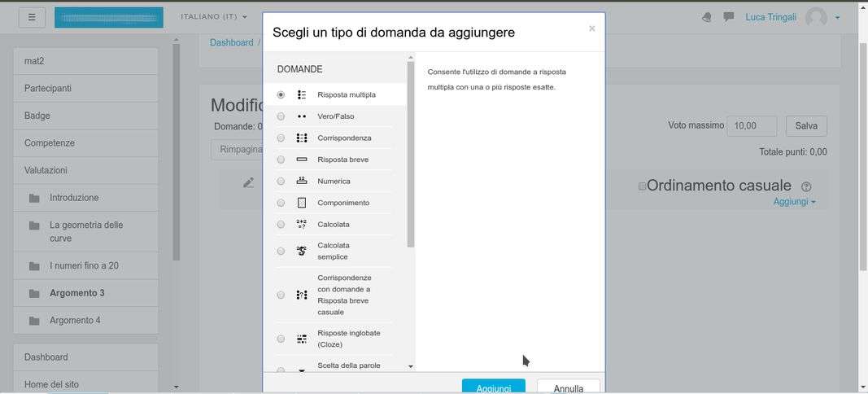The width and height of the screenshot is (868, 394).
Task: Click the Risposta breve rectangle icon
Action: tap(302, 160)
